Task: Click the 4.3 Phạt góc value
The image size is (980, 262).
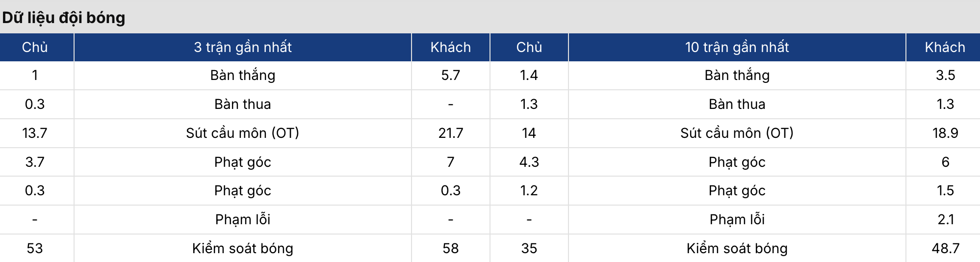Action: [x=529, y=162]
